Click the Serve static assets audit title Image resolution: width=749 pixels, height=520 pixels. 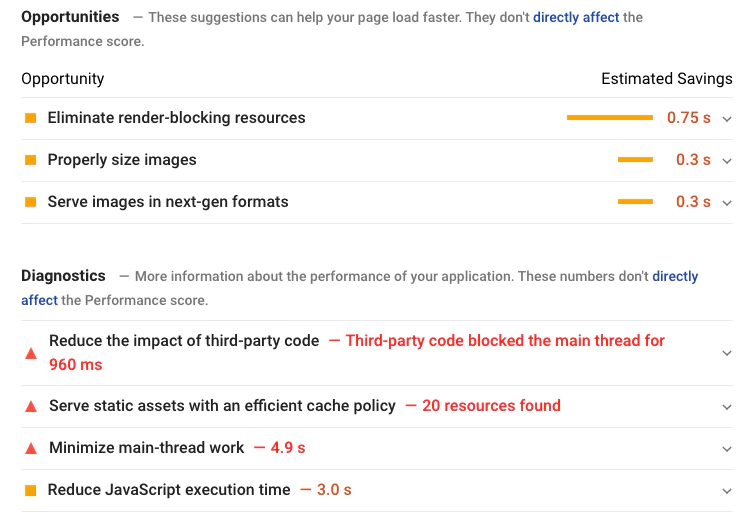tap(222, 406)
